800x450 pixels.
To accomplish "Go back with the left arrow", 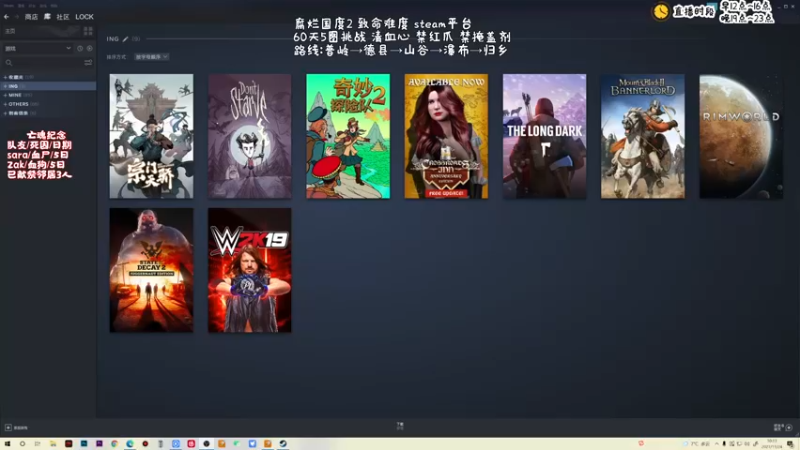I will point(7,17).
